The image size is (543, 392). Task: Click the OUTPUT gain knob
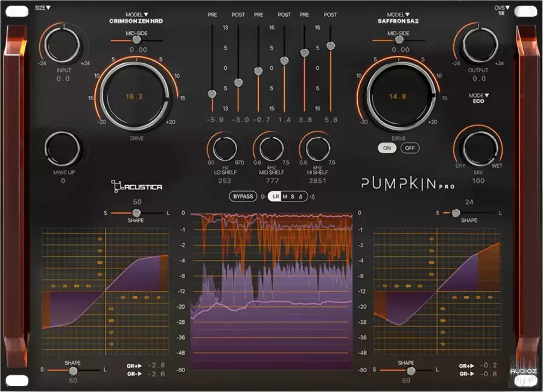tap(480, 45)
